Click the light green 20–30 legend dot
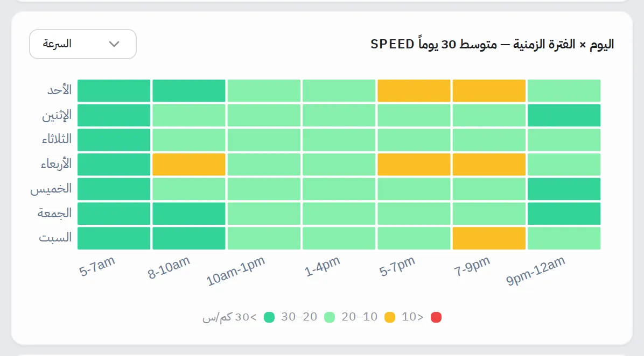Screen dimensions: 644x356 coord(330,317)
